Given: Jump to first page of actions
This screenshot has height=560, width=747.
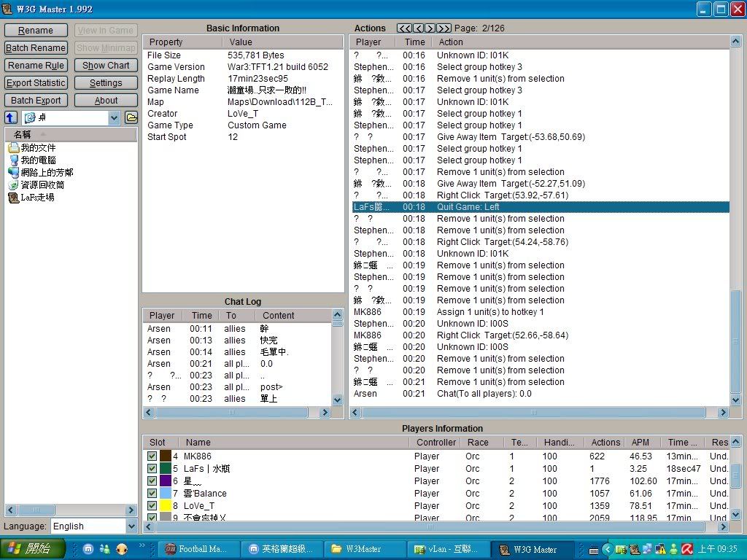Looking at the screenshot, I should coord(404,28).
